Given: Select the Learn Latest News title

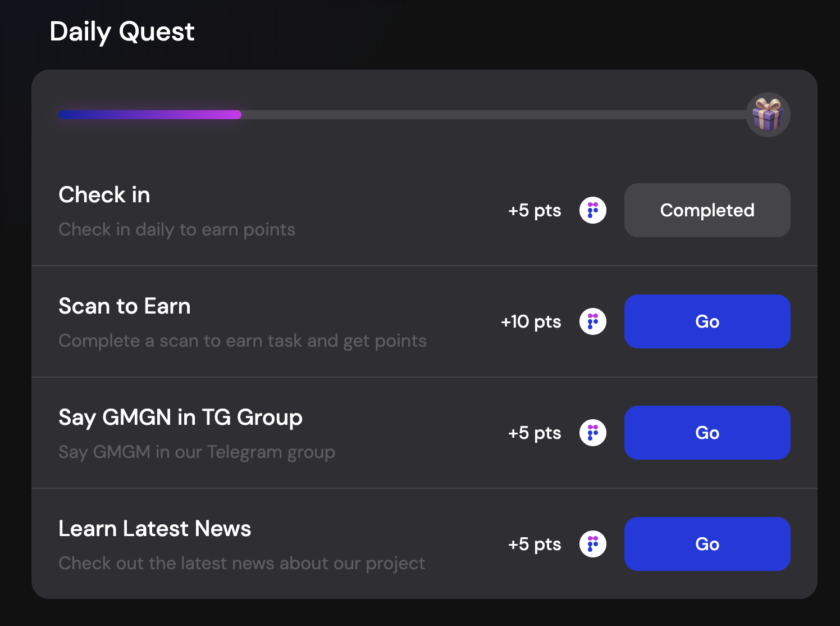Looking at the screenshot, I should pos(155,529).
